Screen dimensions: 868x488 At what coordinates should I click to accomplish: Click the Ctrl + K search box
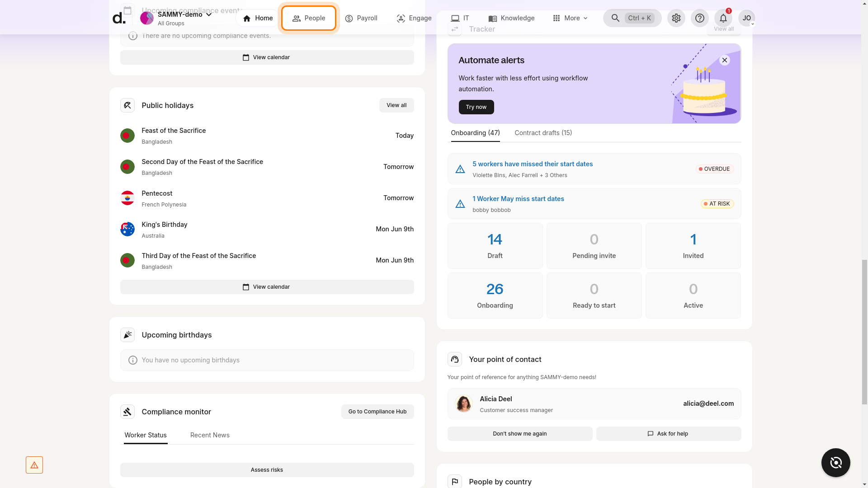pos(632,18)
